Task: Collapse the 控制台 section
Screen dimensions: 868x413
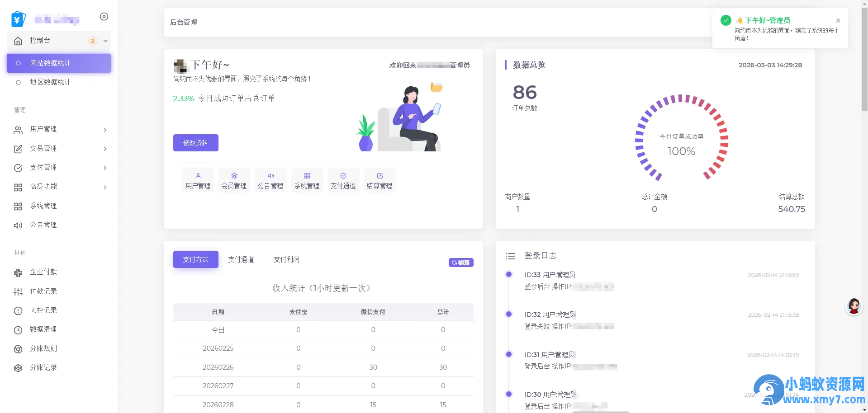Action: [58, 41]
